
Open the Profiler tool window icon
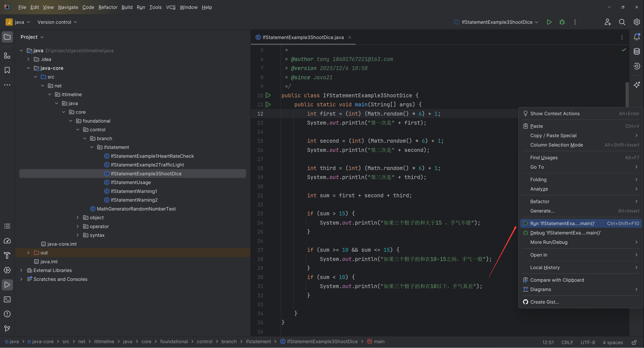click(x=7, y=241)
